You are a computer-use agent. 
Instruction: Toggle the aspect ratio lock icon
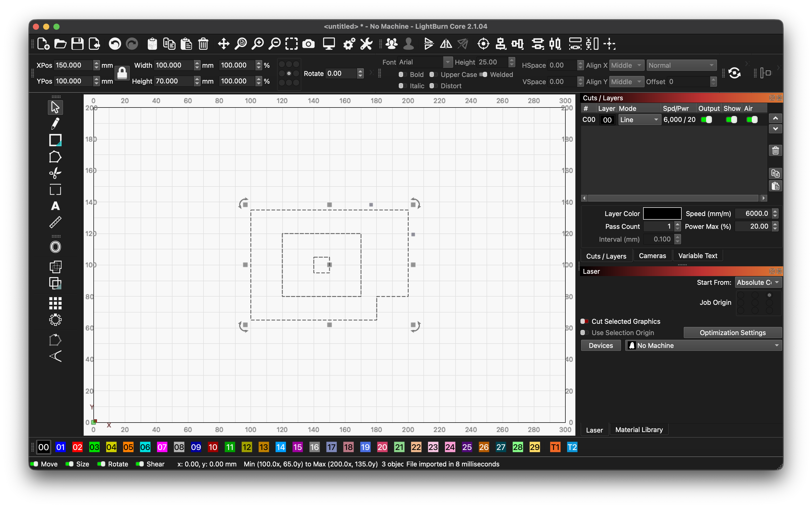tap(122, 73)
